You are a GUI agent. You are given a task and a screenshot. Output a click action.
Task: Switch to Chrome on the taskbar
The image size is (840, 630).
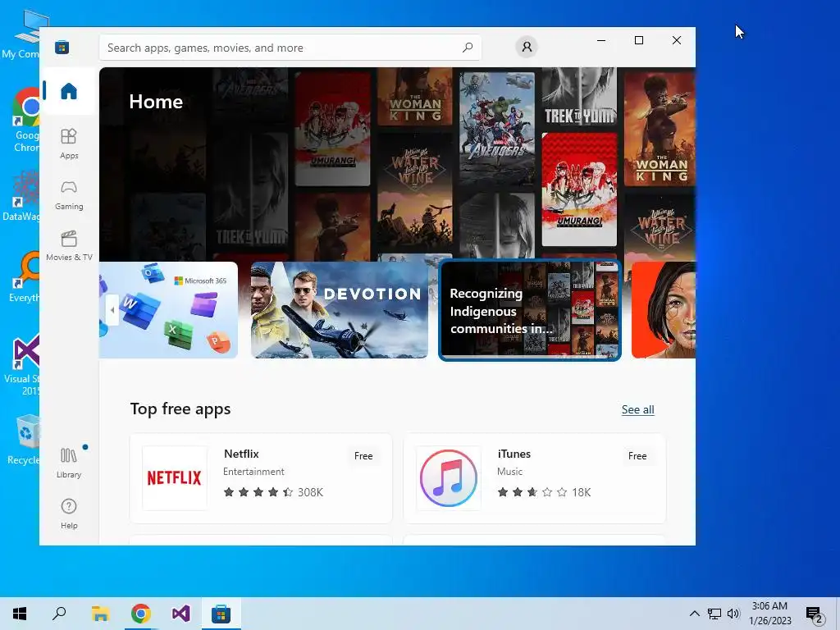[x=141, y=614]
